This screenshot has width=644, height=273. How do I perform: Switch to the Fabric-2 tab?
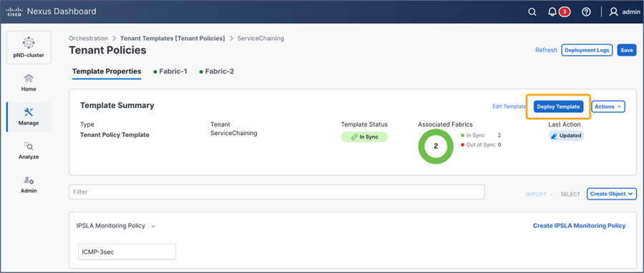tap(217, 71)
